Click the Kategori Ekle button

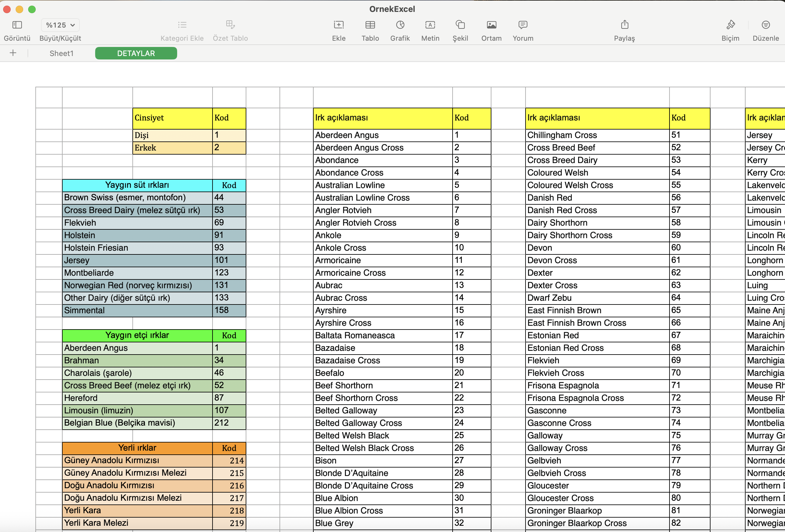tap(182, 25)
